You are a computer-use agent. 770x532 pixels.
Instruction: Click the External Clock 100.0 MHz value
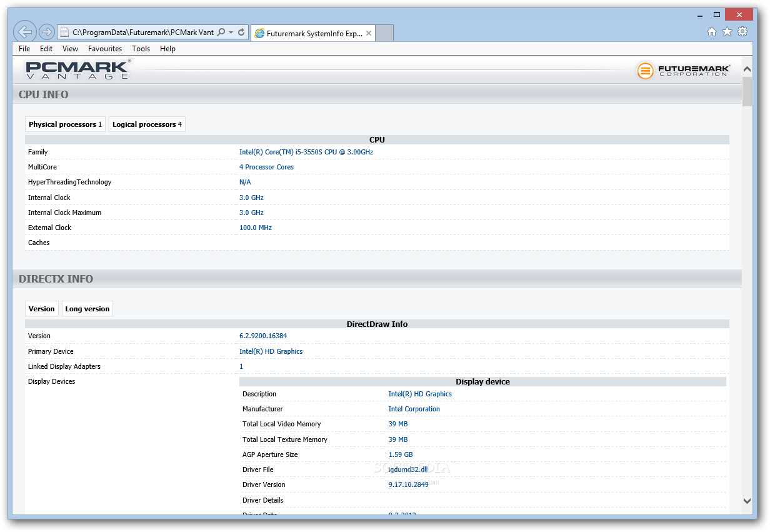point(256,228)
